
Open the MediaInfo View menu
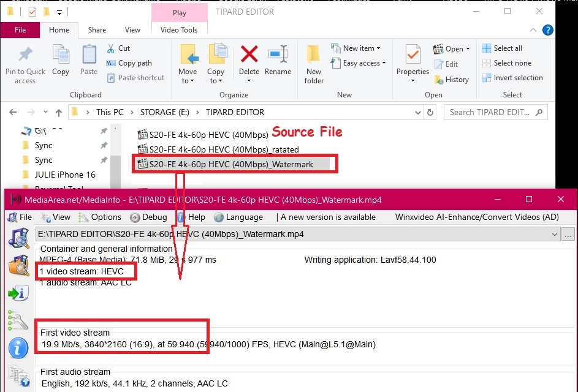(x=56, y=217)
